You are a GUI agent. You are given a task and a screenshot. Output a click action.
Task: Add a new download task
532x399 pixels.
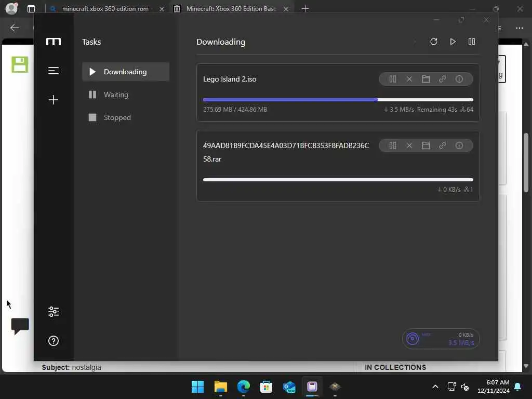coord(54,99)
